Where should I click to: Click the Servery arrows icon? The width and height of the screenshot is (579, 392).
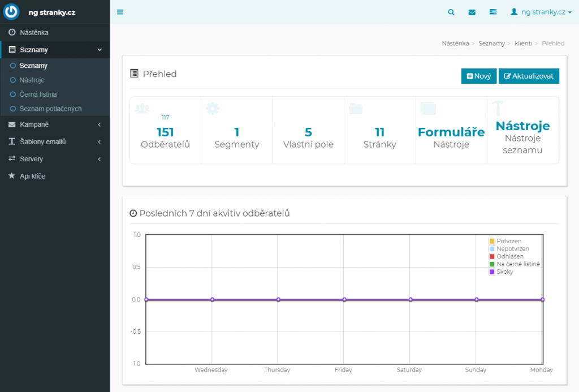(12, 159)
